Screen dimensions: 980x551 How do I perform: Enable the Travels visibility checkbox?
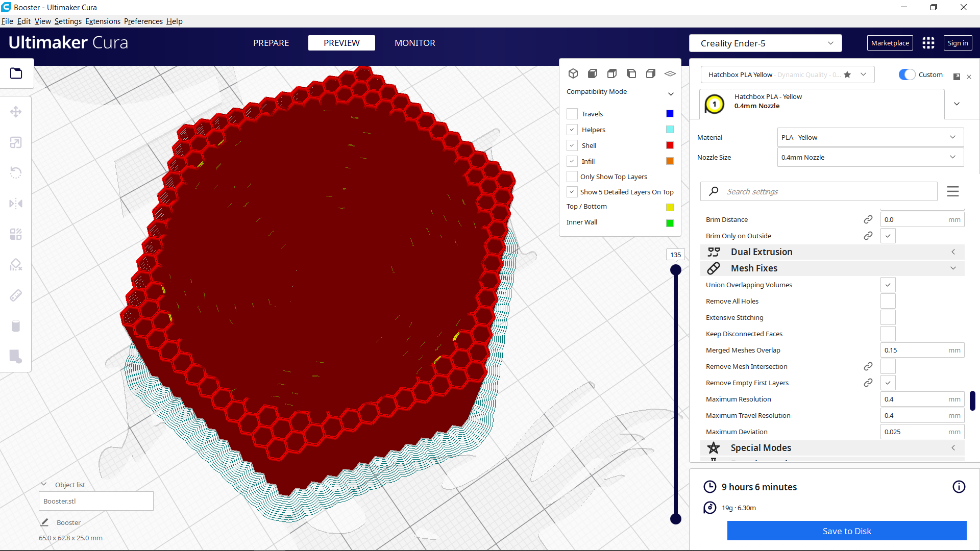coord(572,113)
